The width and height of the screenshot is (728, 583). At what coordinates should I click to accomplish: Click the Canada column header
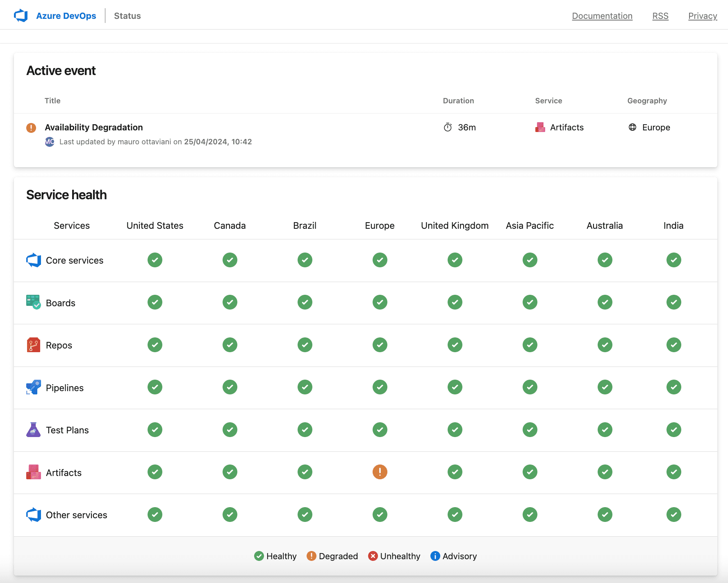click(x=230, y=225)
